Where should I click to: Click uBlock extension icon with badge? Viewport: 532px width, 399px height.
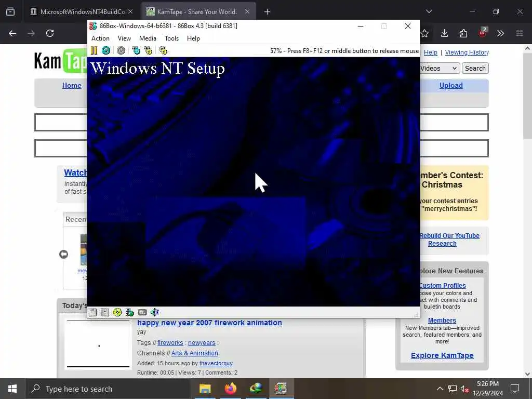coord(483,33)
